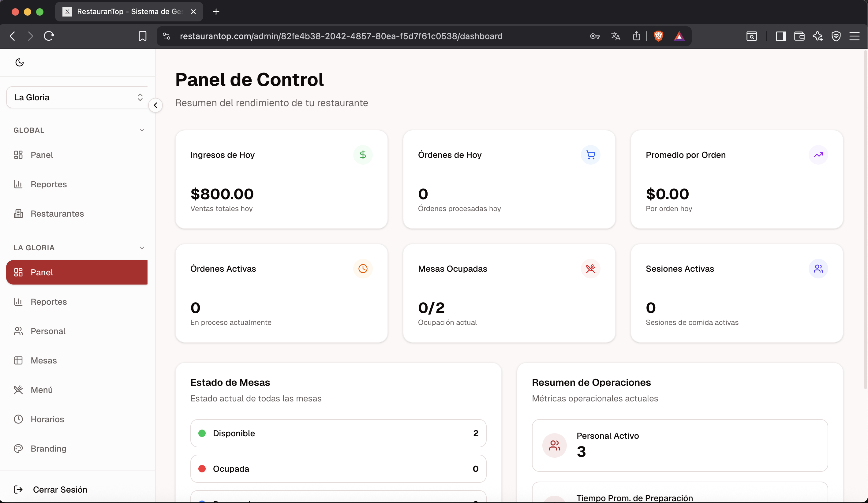Toggle Brave Shields in the address bar
The image size is (868, 503).
(x=659, y=36)
